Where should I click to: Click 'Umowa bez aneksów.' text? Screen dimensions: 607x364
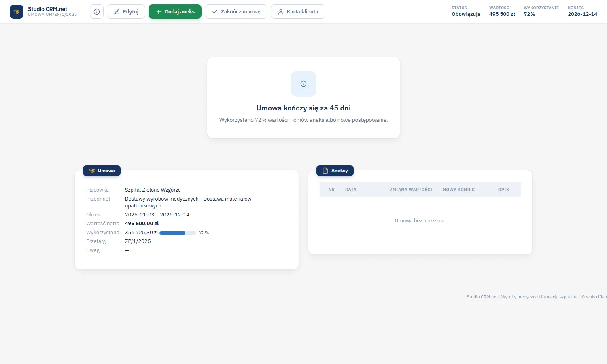[420, 221]
